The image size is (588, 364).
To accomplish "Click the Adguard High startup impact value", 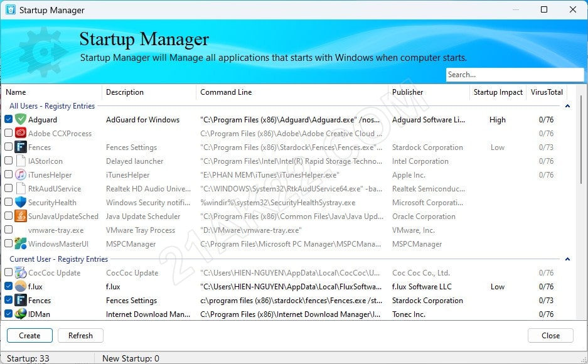I will 498,120.
